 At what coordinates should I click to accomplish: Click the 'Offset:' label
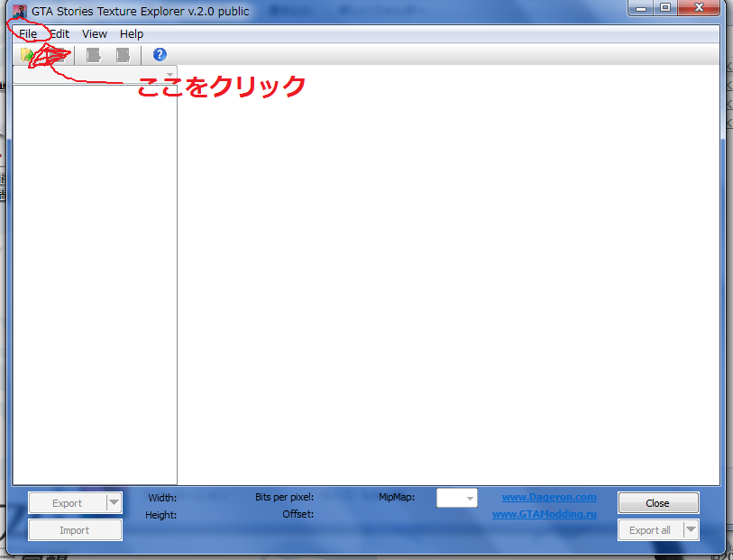click(x=298, y=514)
